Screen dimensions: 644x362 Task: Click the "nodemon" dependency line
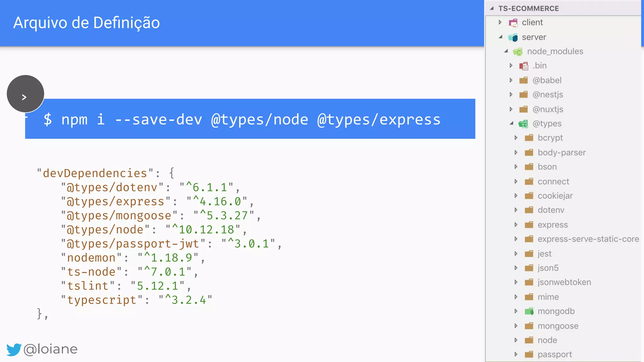click(x=133, y=258)
